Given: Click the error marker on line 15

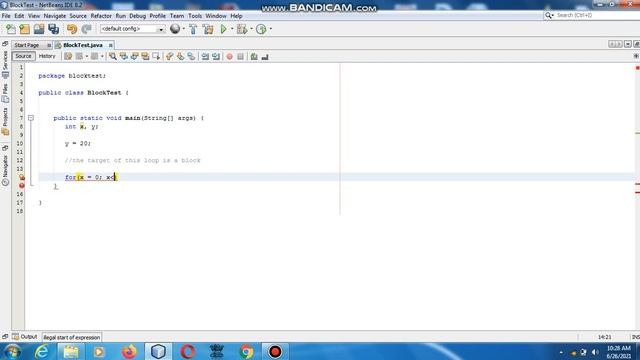Looking at the screenshot, I should pos(22,186).
